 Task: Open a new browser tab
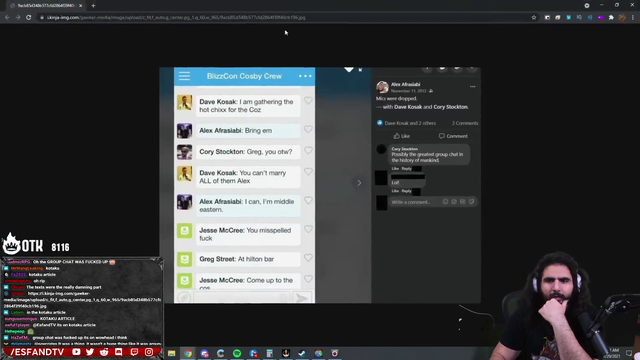tap(93, 6)
